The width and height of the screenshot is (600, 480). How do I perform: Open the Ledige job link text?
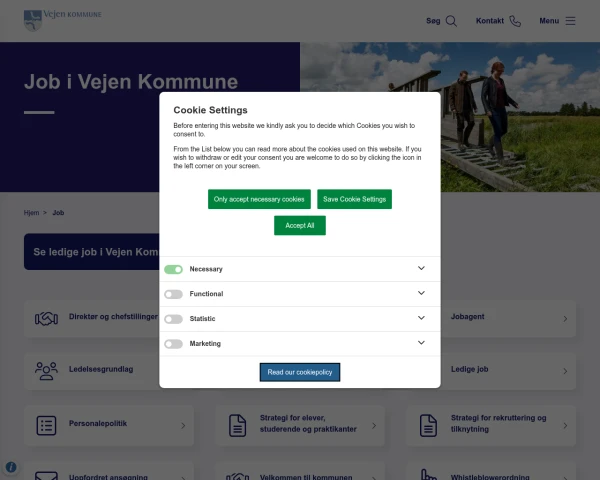[469, 369]
